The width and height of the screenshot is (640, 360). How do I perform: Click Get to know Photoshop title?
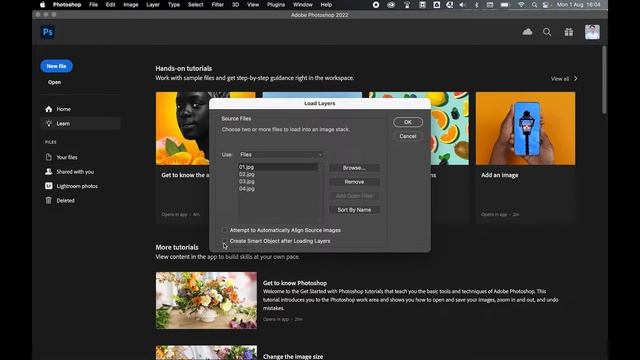tap(295, 283)
